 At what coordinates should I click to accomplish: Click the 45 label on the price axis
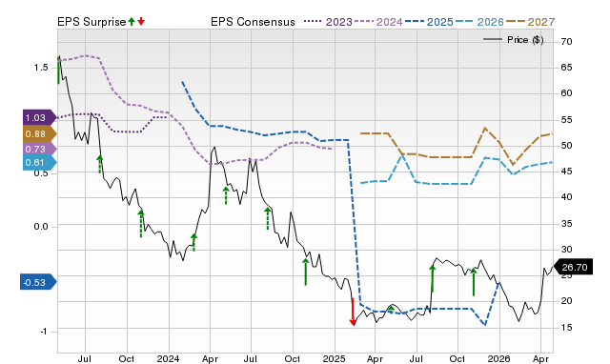coord(567,172)
